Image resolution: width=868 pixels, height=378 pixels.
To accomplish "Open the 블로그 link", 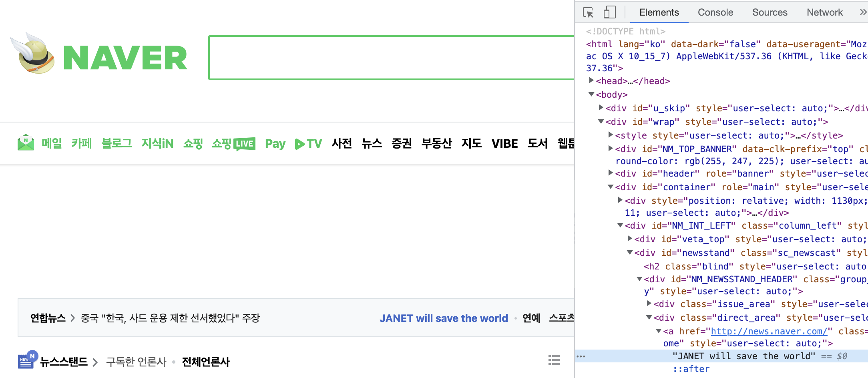I will 117,143.
